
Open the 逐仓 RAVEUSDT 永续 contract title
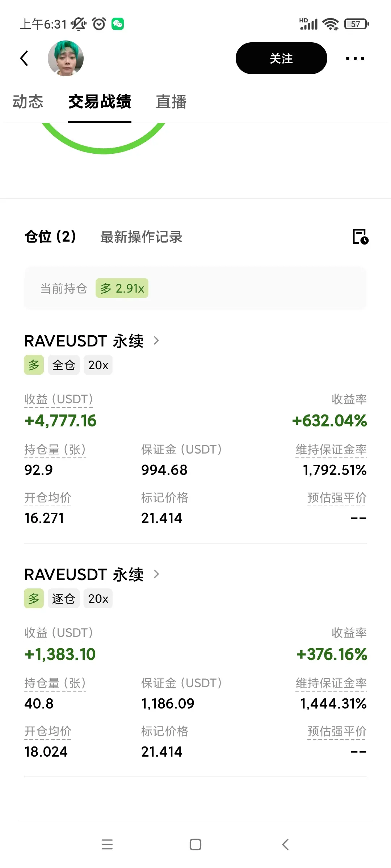[84, 574]
